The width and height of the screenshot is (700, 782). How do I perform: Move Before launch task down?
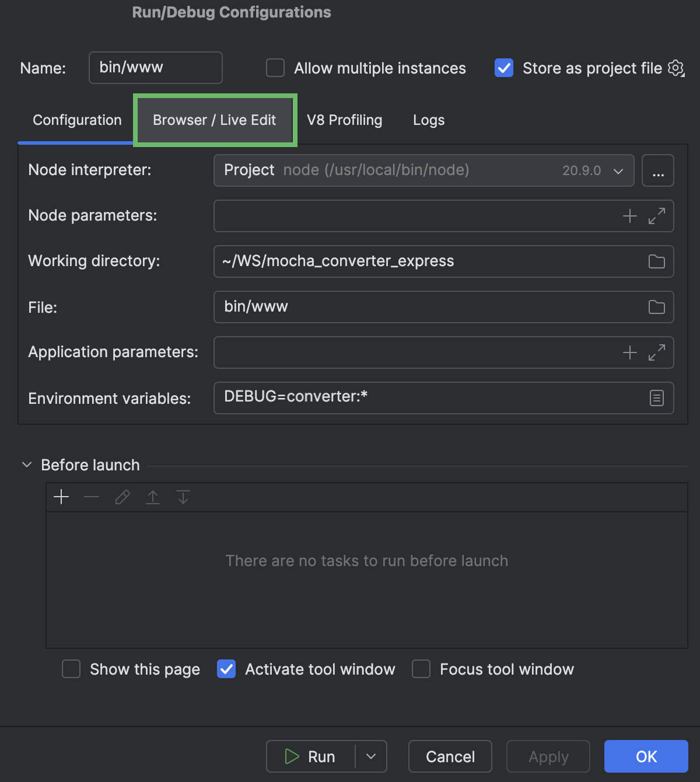coord(183,497)
